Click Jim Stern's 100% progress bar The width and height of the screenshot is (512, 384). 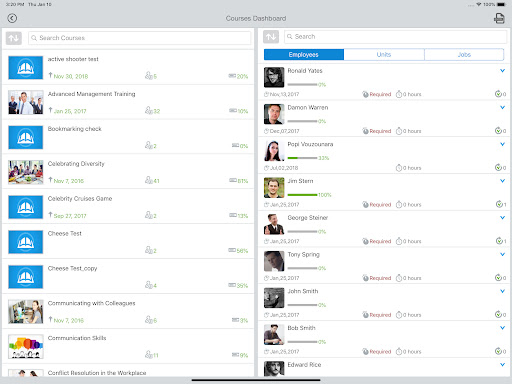pos(302,195)
